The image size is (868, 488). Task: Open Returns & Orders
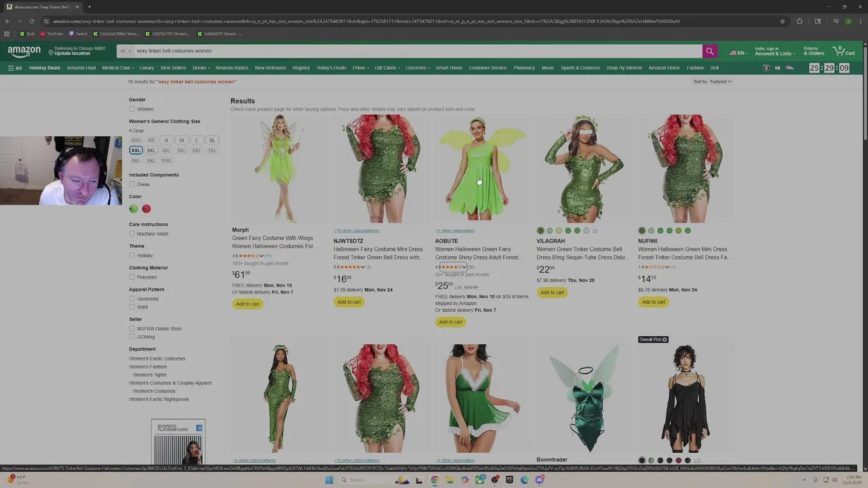click(814, 51)
